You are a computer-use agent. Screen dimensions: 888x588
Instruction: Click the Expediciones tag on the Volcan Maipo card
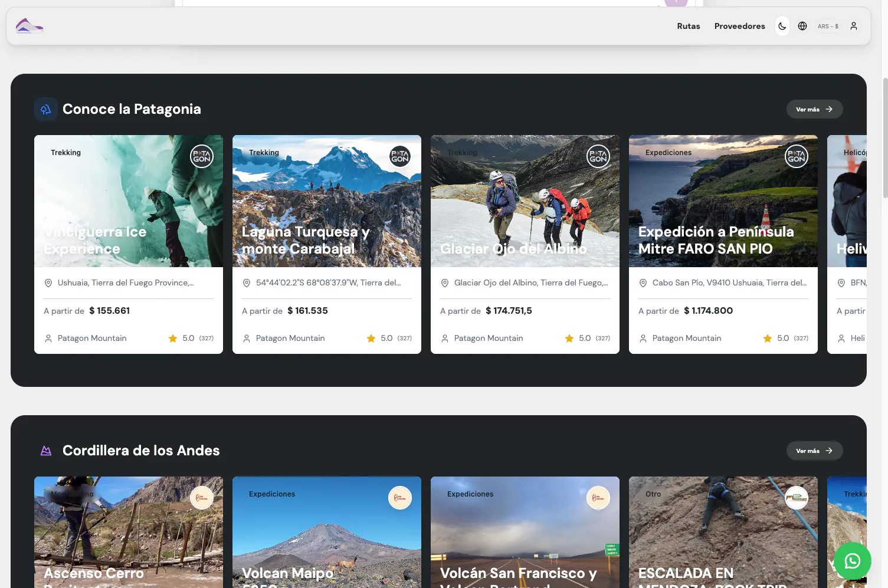tap(272, 494)
